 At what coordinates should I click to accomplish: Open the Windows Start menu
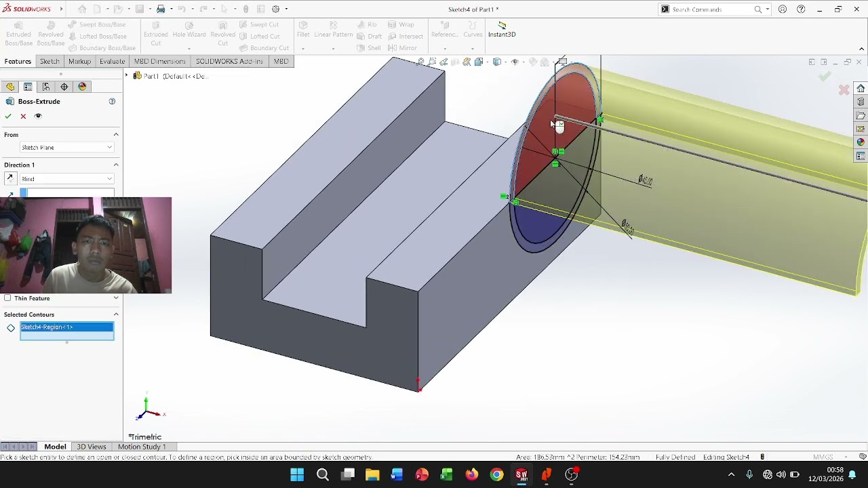(297, 474)
